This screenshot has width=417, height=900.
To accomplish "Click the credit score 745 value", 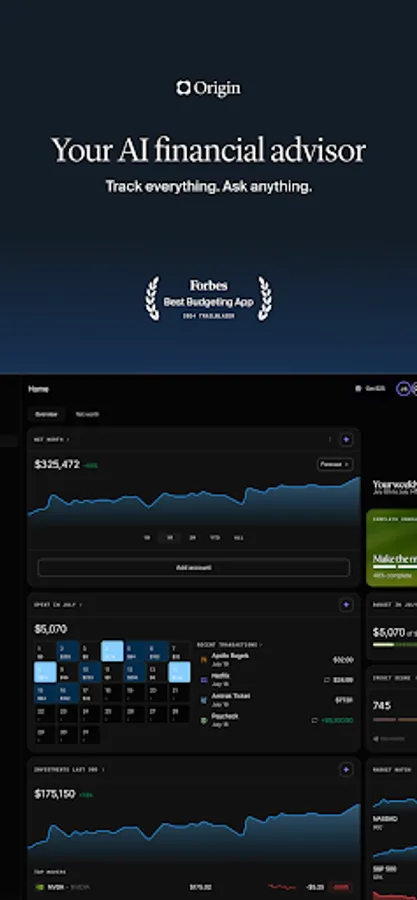I will point(382,705).
